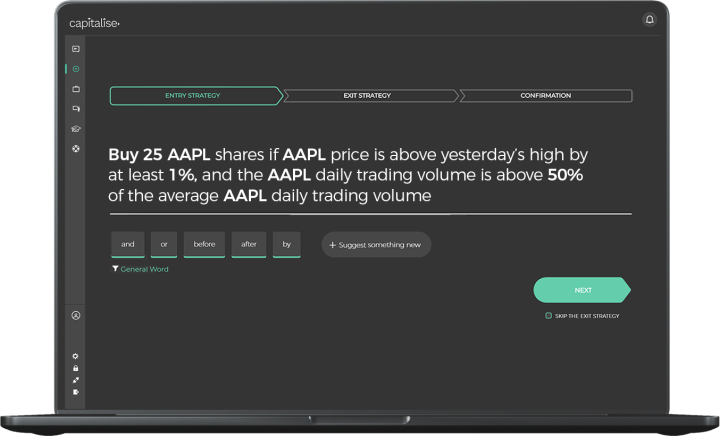The image size is (720, 436).
Task: Open the briefcase portfolio icon
Action: (x=76, y=89)
